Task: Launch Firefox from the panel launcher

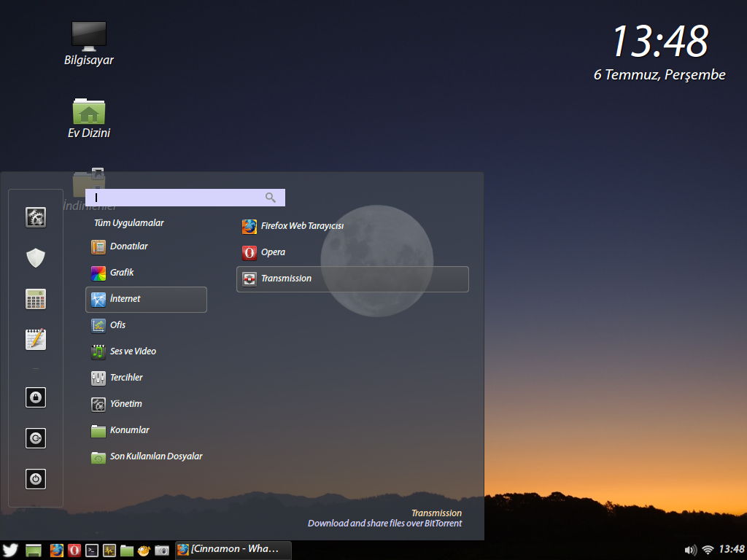Action: pyautogui.click(x=57, y=551)
